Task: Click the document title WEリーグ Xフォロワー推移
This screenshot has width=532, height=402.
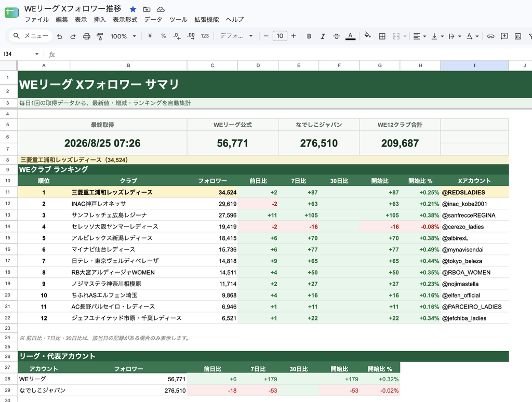Action: click(73, 8)
